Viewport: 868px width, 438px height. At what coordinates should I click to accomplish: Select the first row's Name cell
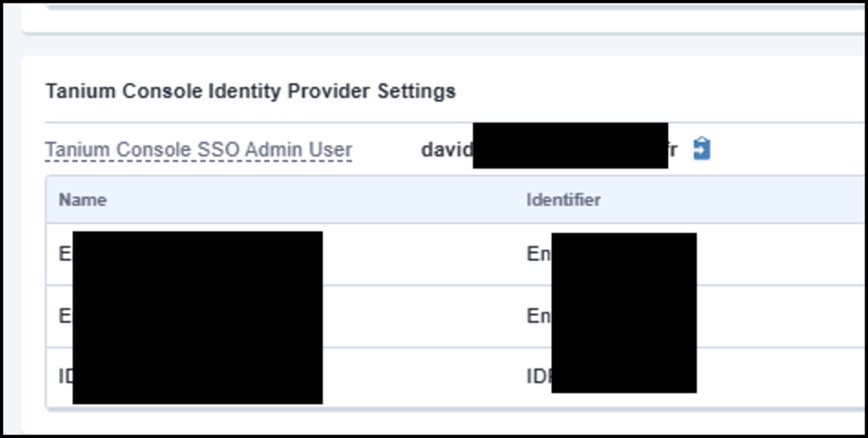point(64,253)
